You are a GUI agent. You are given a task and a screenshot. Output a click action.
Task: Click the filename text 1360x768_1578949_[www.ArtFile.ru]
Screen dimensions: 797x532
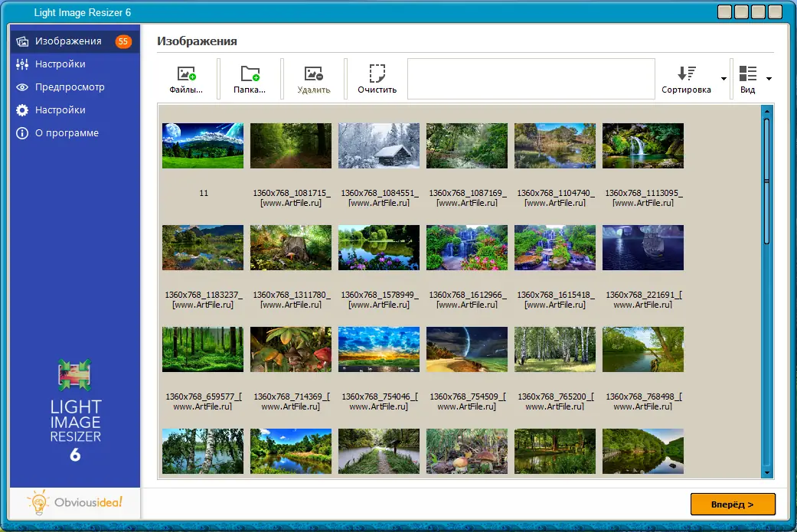(x=379, y=300)
